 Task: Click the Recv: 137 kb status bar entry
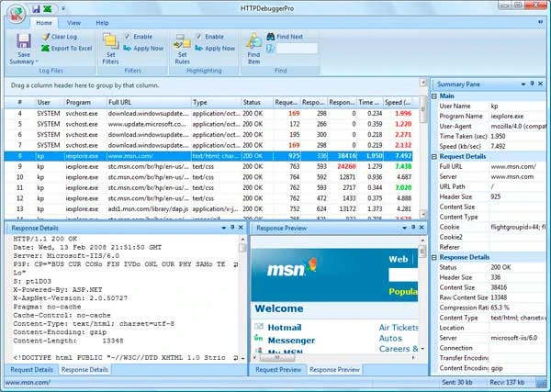[507, 382]
